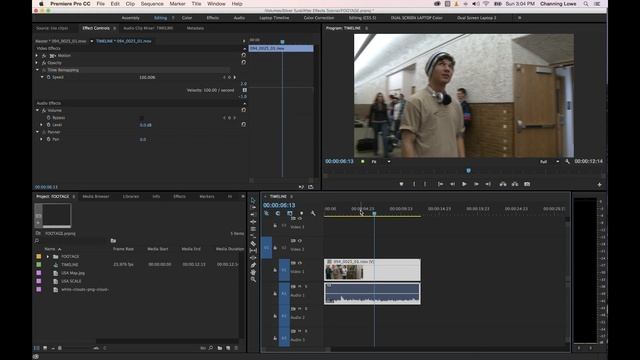Go to In point in Program monitor
Screen dimensions: 640x360
click(440, 184)
